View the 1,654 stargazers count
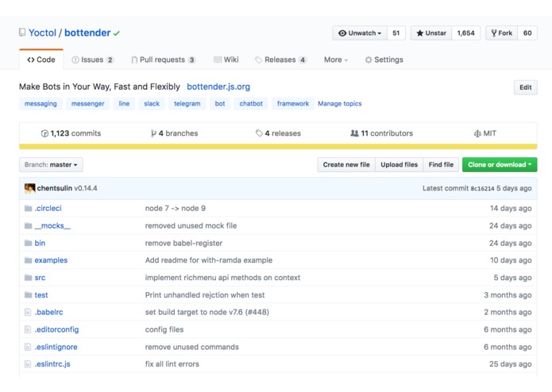This screenshot has width=552, height=392. pyautogui.click(x=465, y=33)
